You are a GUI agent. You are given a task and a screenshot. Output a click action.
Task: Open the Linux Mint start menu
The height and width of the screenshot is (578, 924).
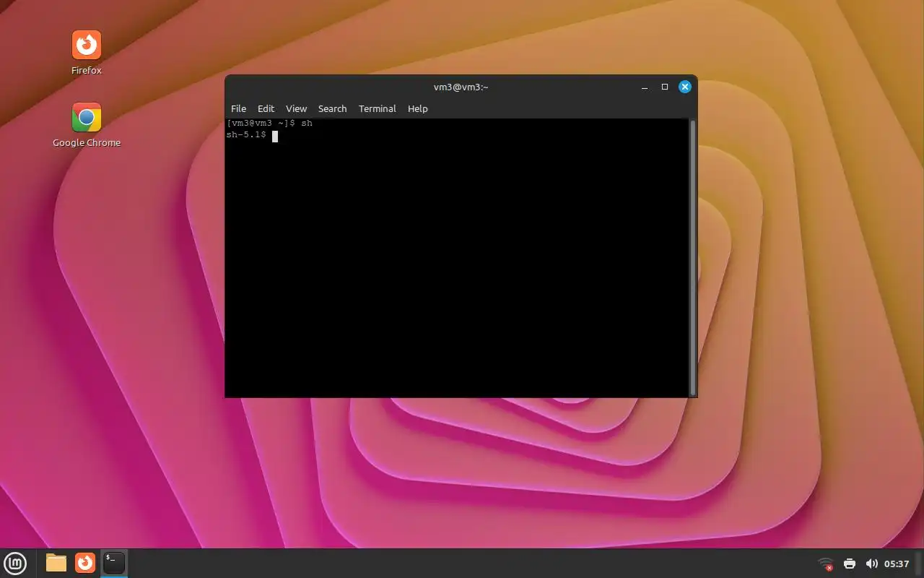click(15, 563)
